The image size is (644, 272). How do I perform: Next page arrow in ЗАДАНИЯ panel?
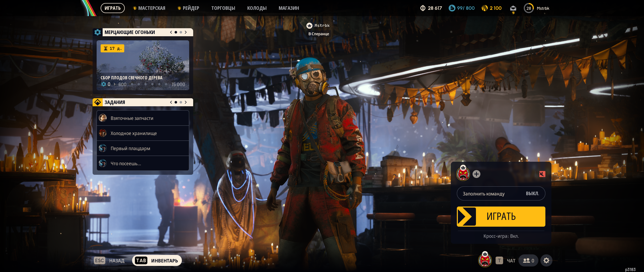click(186, 102)
